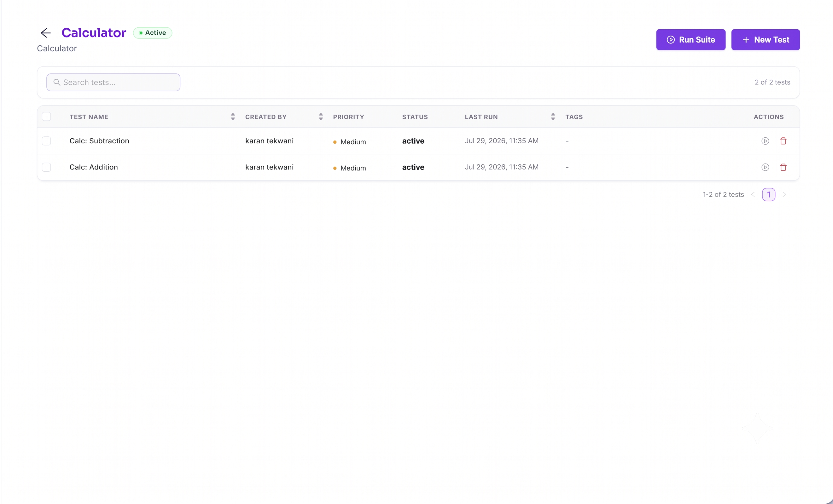Go to previous page arrow
The image size is (833, 504).
pos(753,195)
